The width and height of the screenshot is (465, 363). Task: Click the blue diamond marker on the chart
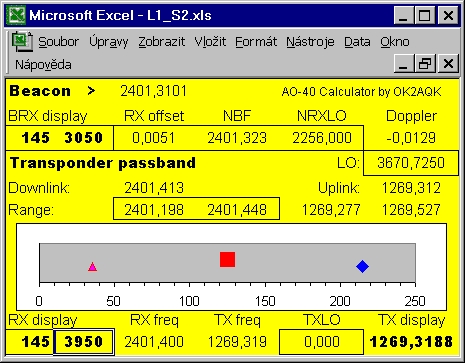point(362,266)
